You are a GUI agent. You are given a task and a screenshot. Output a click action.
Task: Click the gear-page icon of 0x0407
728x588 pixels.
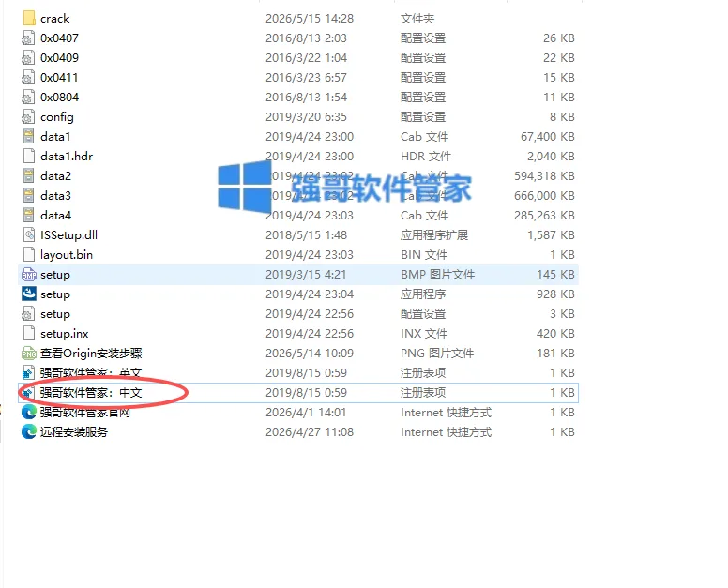pos(29,38)
